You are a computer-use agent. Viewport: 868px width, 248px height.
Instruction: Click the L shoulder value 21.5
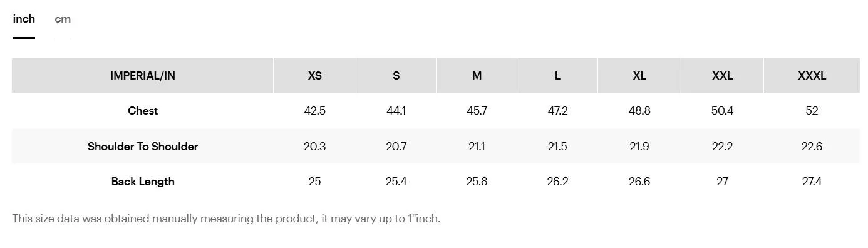click(x=557, y=147)
